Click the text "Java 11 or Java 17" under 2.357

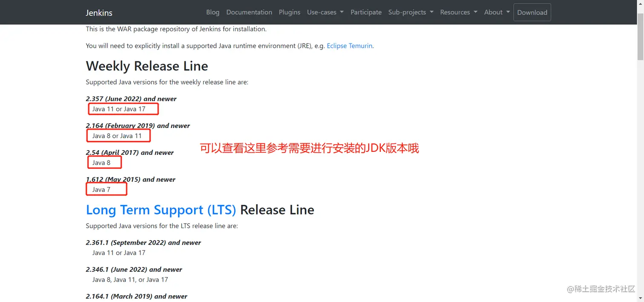pyautogui.click(x=119, y=109)
